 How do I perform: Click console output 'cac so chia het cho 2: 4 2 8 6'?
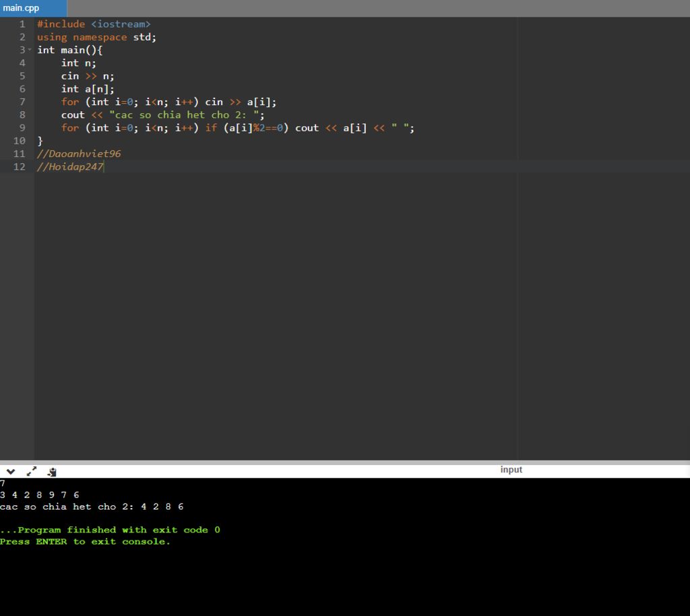tap(92, 507)
